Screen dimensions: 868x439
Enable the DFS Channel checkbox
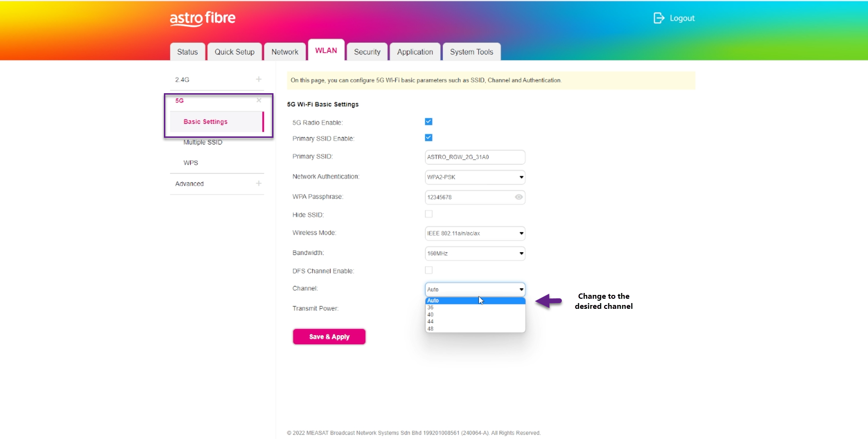click(x=429, y=270)
